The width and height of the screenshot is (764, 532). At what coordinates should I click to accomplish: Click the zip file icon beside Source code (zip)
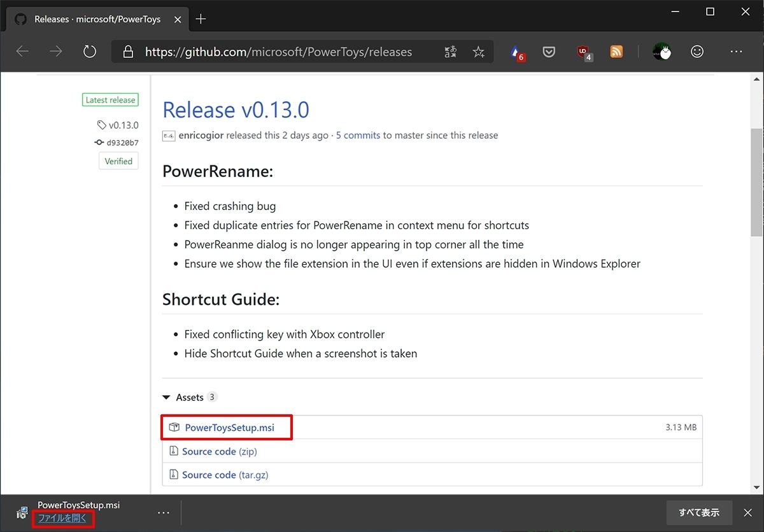pos(174,451)
